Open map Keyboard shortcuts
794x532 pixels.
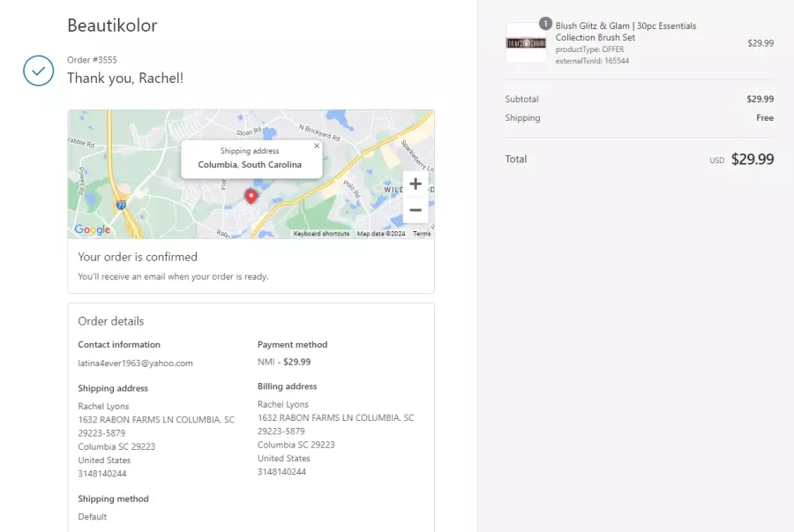pyautogui.click(x=321, y=233)
